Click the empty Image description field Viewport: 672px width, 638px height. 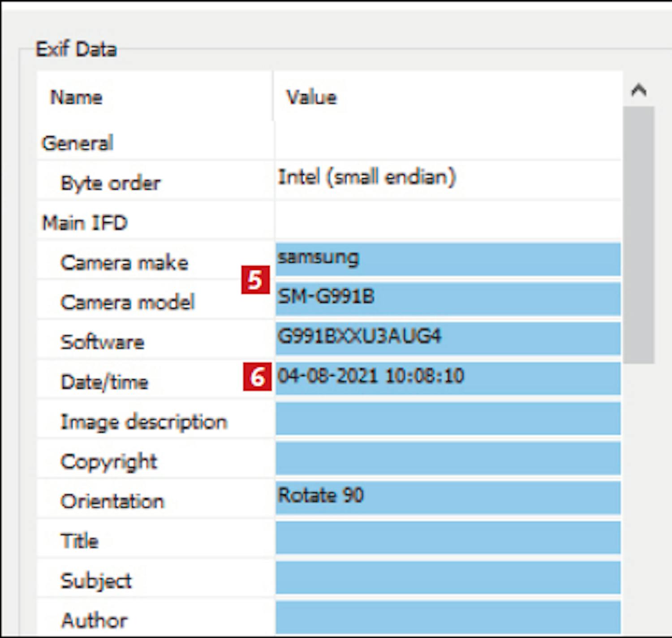(x=448, y=418)
